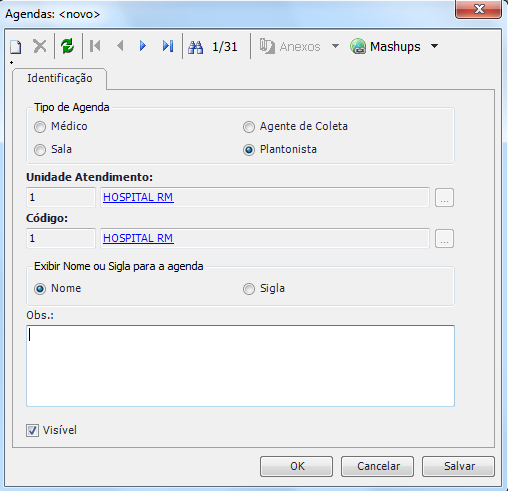The height and width of the screenshot is (491, 508).
Task: Select the Agente de Coleta option
Action: point(249,127)
